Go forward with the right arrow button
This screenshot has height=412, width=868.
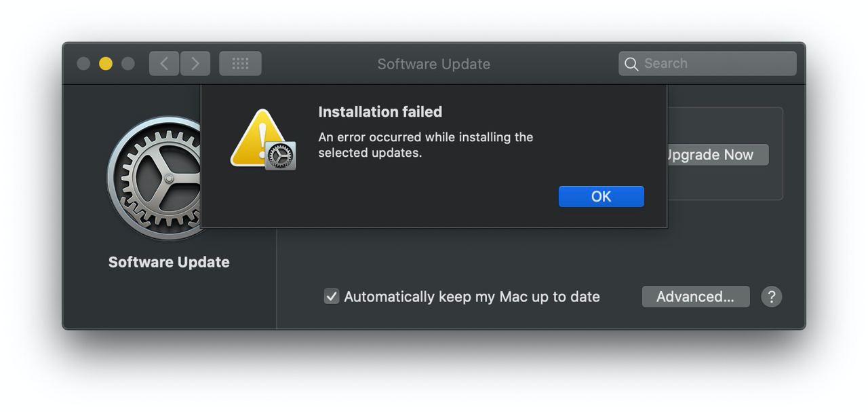pyautogui.click(x=195, y=64)
